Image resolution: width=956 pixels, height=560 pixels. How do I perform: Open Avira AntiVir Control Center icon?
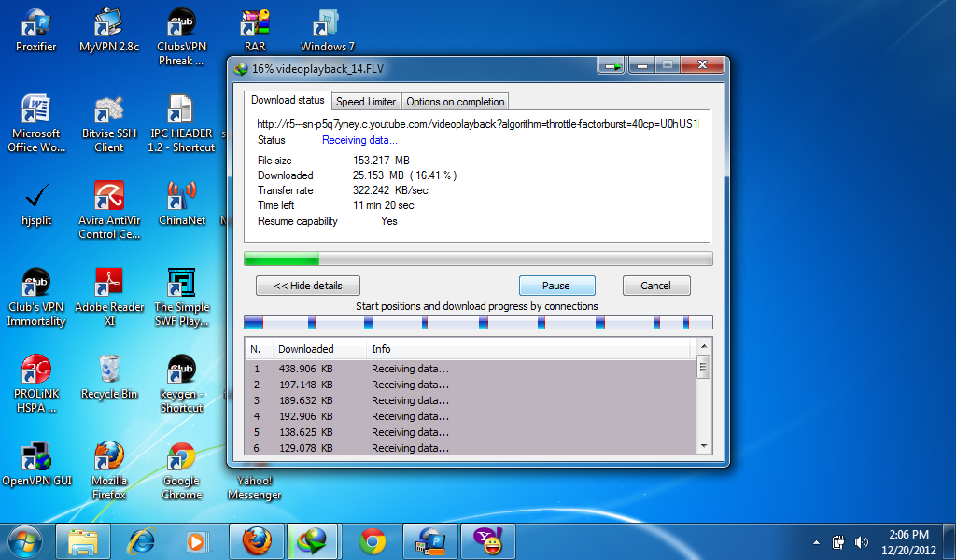108,210
